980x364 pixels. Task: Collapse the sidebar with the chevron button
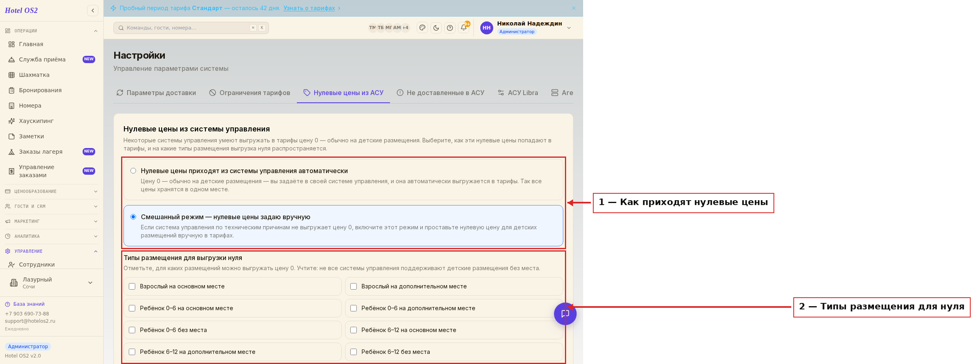tap(93, 11)
